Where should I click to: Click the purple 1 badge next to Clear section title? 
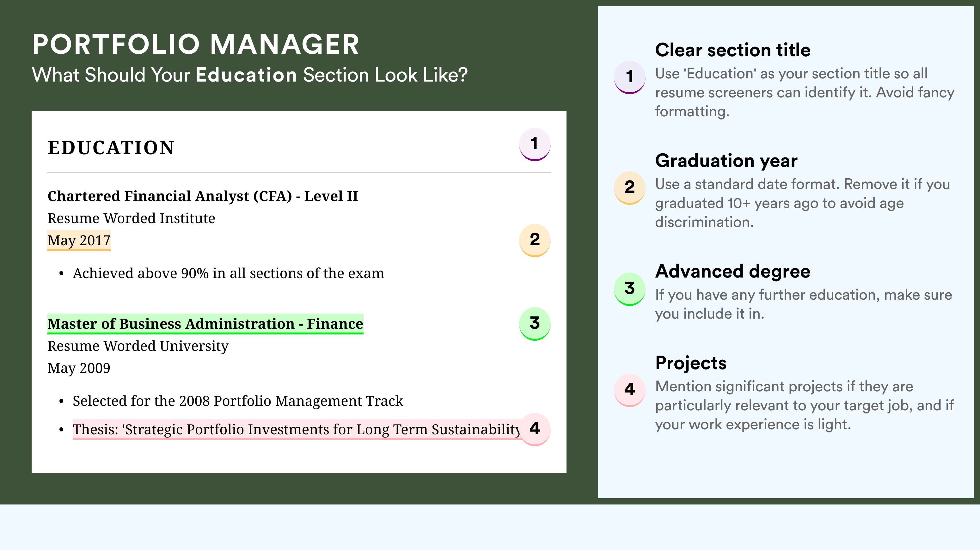[630, 77]
